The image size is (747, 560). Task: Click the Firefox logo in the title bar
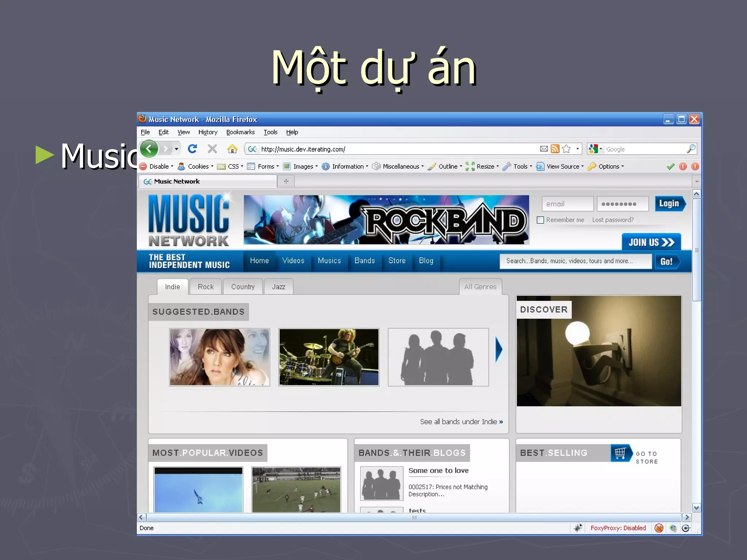(142, 119)
